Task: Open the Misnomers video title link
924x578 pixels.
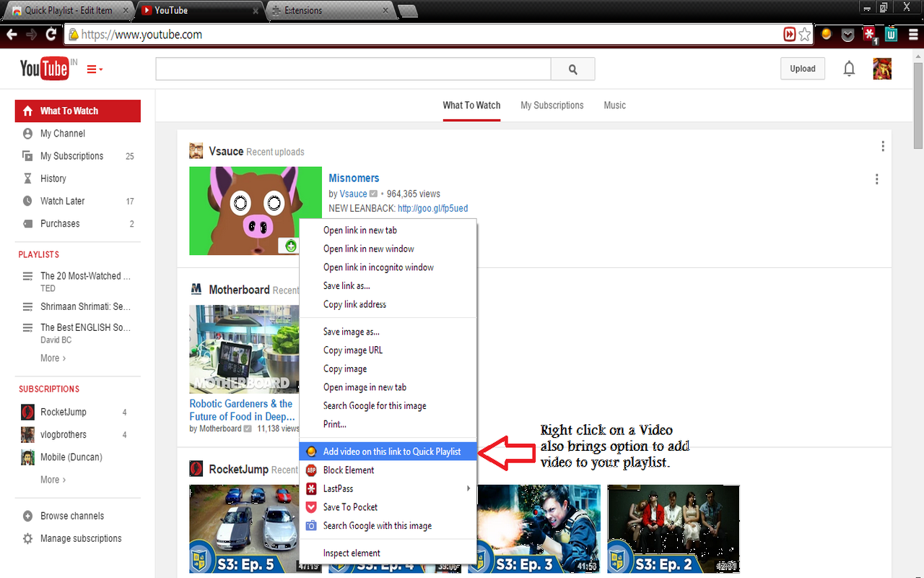Action: click(x=354, y=178)
